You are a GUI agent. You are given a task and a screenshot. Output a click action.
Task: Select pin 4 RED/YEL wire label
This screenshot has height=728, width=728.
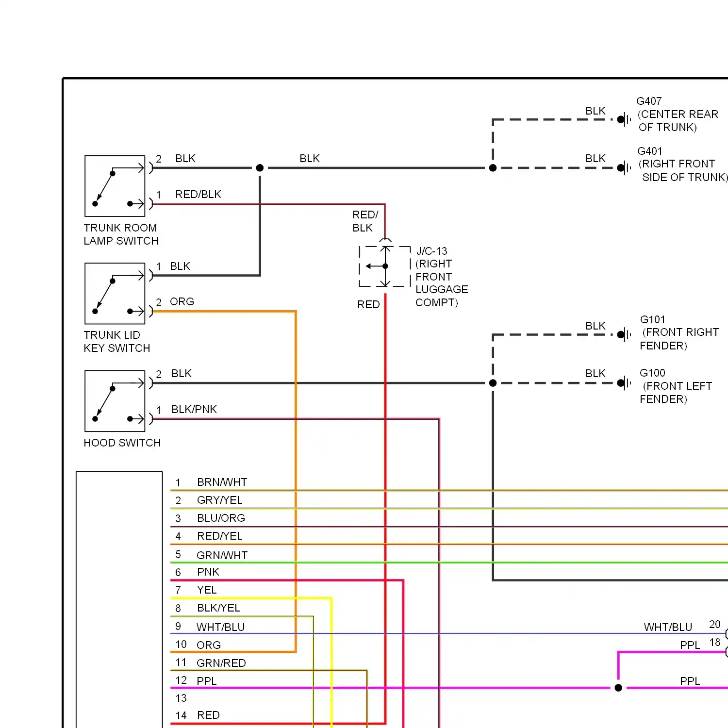coord(220,536)
